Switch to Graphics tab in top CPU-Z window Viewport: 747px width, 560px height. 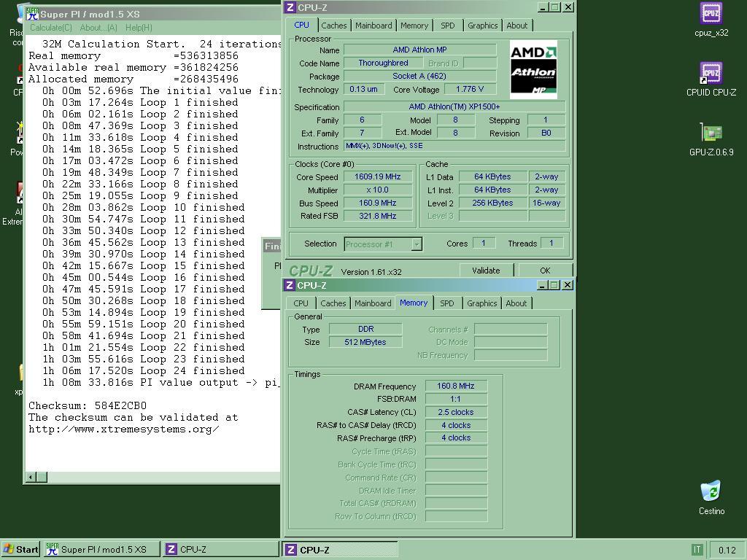tap(482, 26)
